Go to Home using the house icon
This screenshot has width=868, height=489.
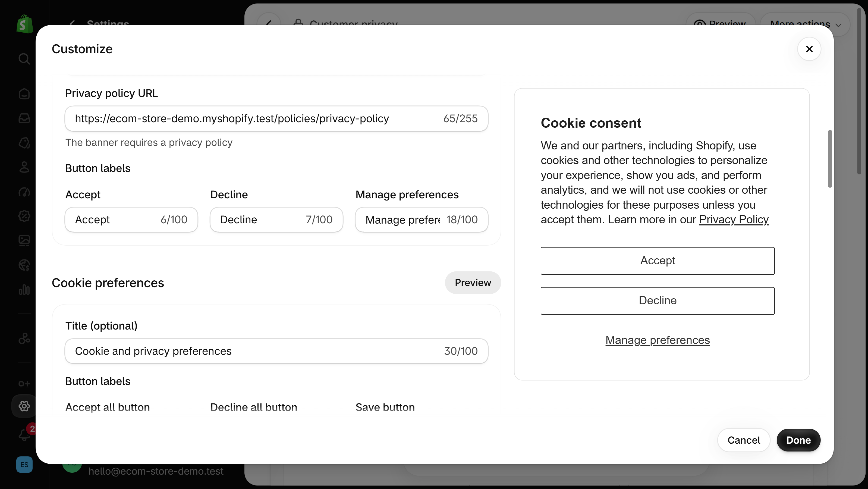point(24,94)
